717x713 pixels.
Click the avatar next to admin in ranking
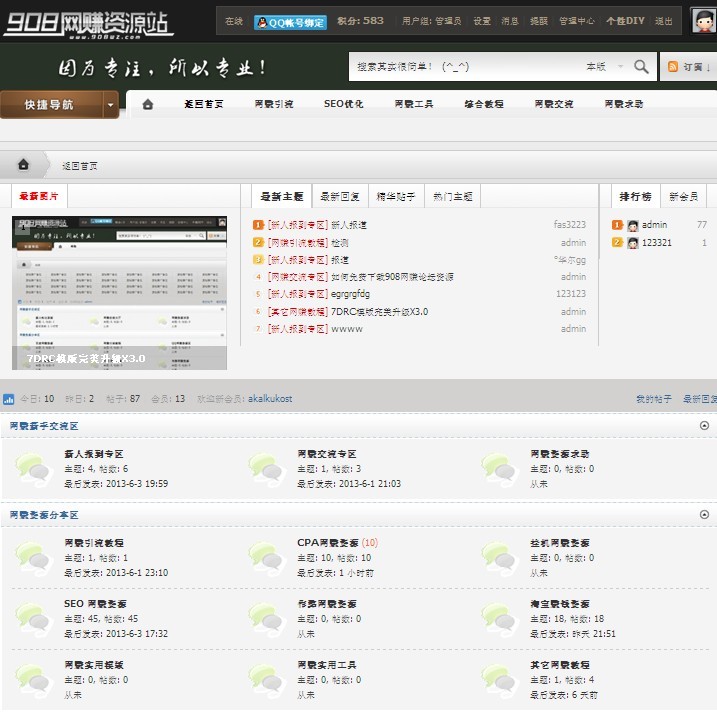633,225
